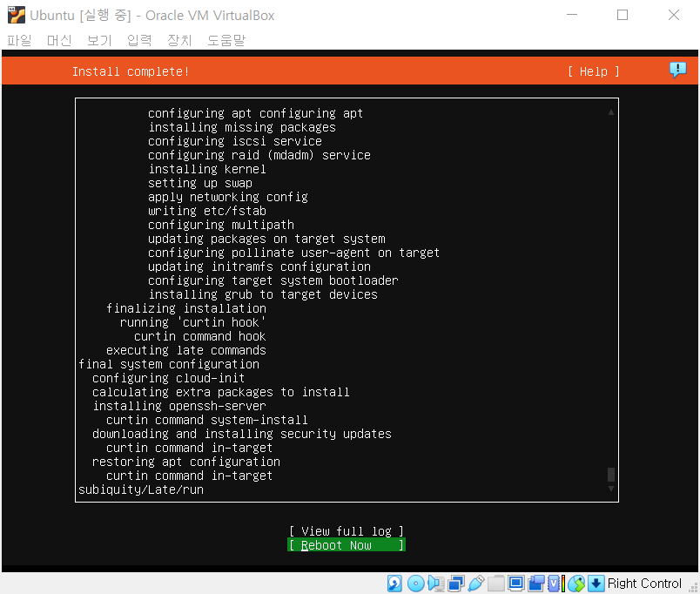The width and height of the screenshot is (700, 594).
Task: Click the audio status icon
Action: click(436, 584)
